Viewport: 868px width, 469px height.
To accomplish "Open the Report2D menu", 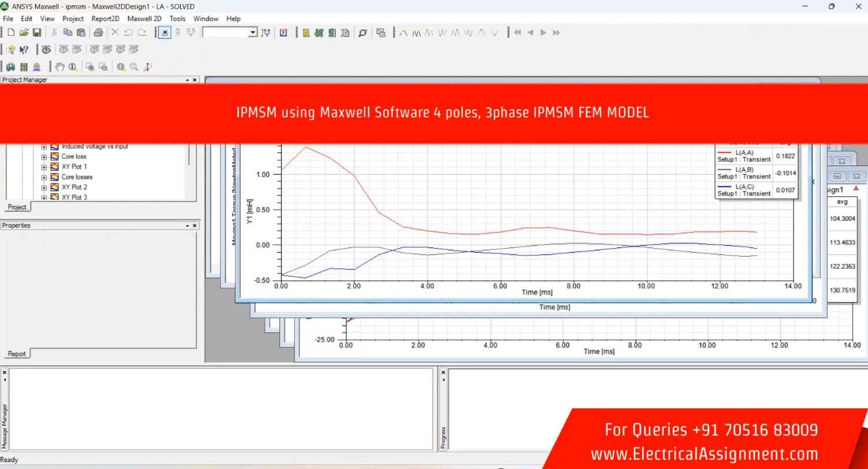I will [105, 18].
